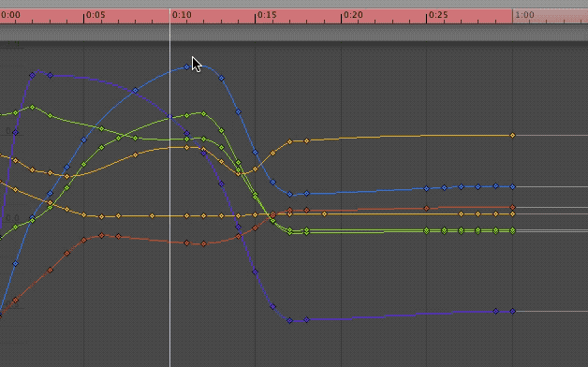
Task: Select the purple keyframe on the playhead line
Action: [170, 117]
